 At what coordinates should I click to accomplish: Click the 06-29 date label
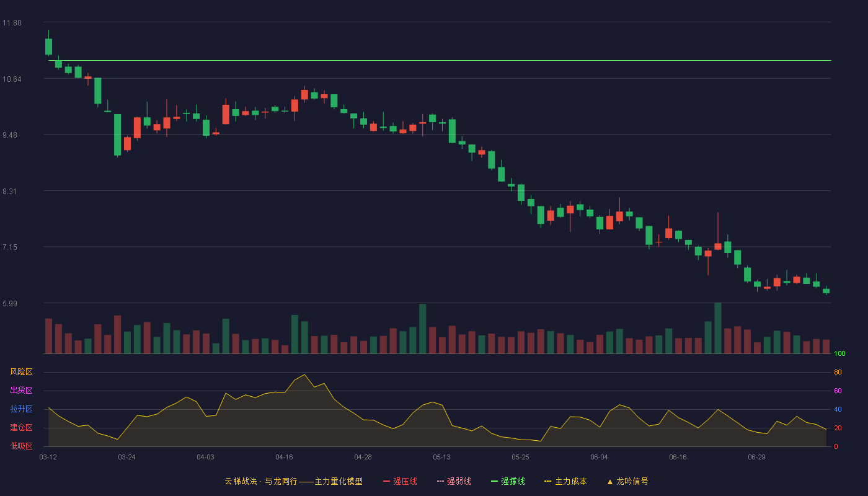point(756,457)
